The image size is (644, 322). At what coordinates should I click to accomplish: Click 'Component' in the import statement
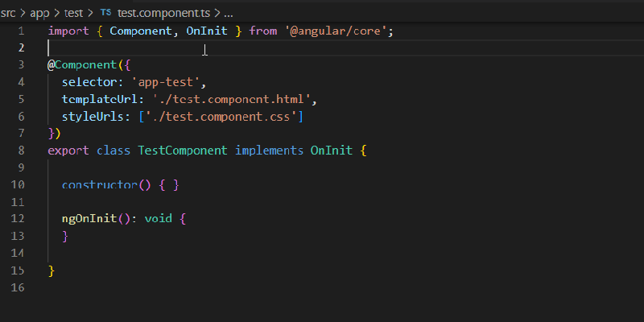[x=140, y=31]
